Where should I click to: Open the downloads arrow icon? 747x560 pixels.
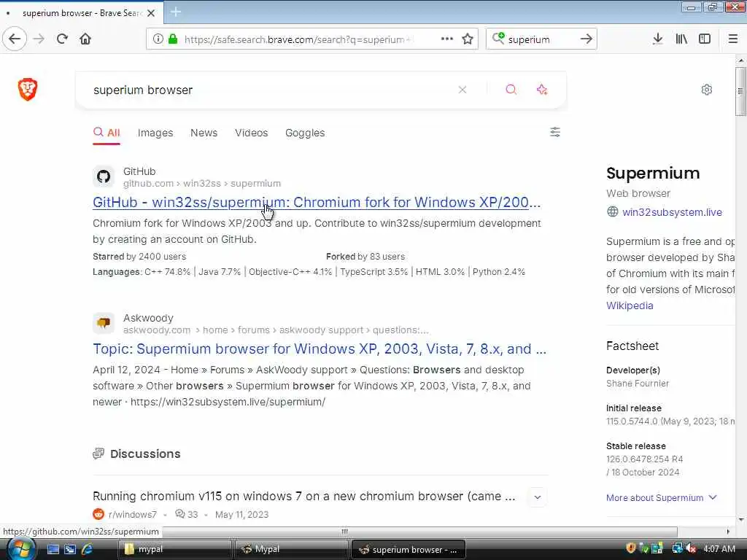[657, 39]
